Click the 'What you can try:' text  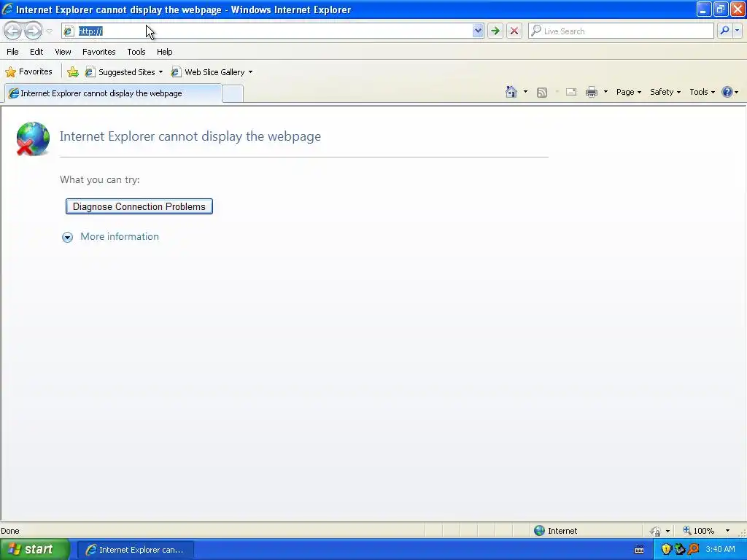pos(99,179)
